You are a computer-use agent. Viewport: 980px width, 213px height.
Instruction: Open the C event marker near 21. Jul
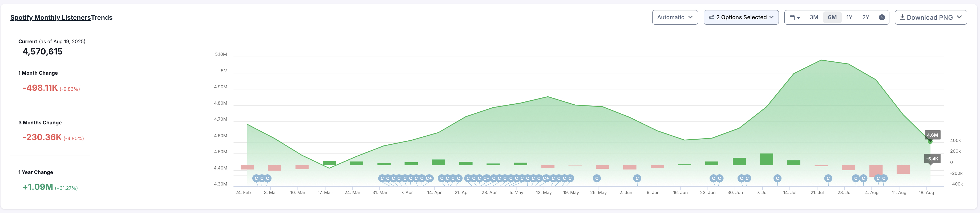[x=828, y=178]
